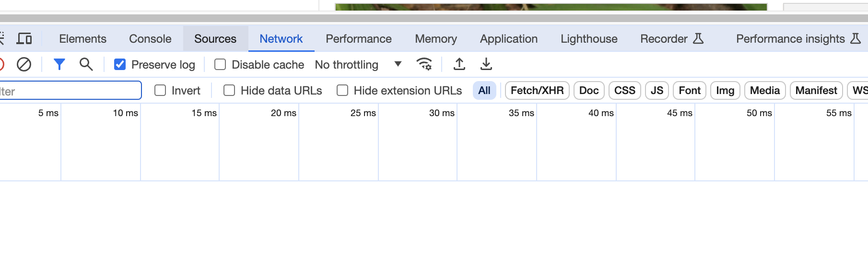Image resolution: width=868 pixels, height=261 pixels.
Task: Filter requests by Fetch/XHR
Action: tap(537, 90)
